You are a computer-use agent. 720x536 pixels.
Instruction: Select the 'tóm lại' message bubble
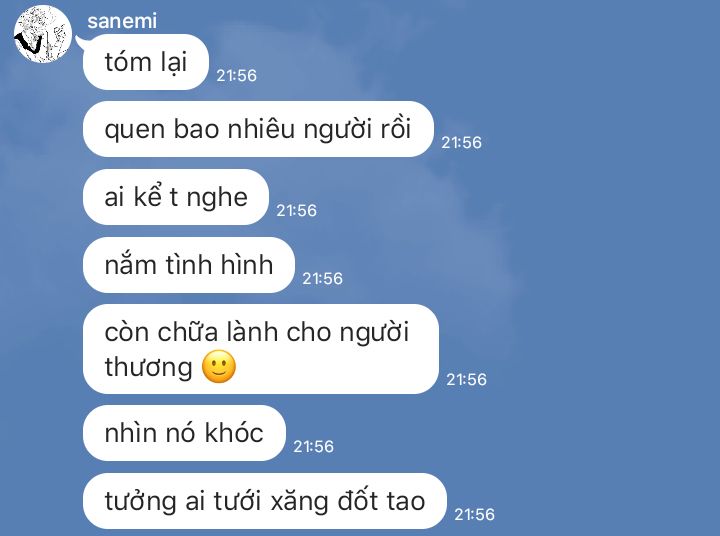point(146,62)
